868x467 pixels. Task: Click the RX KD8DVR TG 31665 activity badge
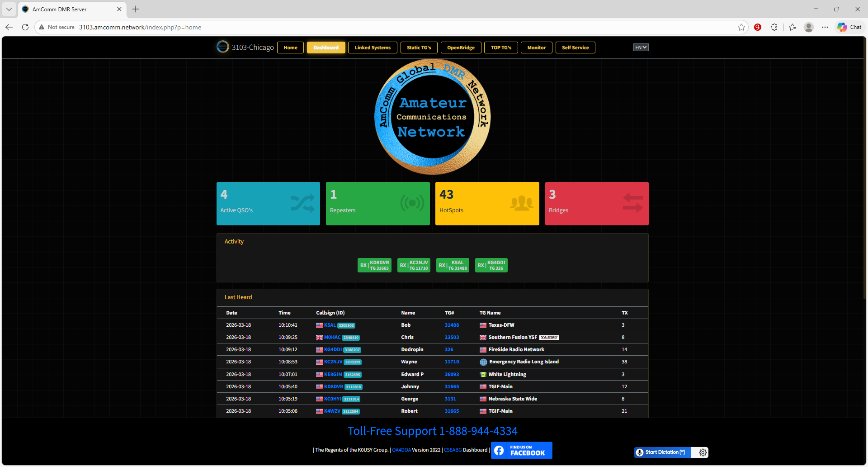pos(374,265)
